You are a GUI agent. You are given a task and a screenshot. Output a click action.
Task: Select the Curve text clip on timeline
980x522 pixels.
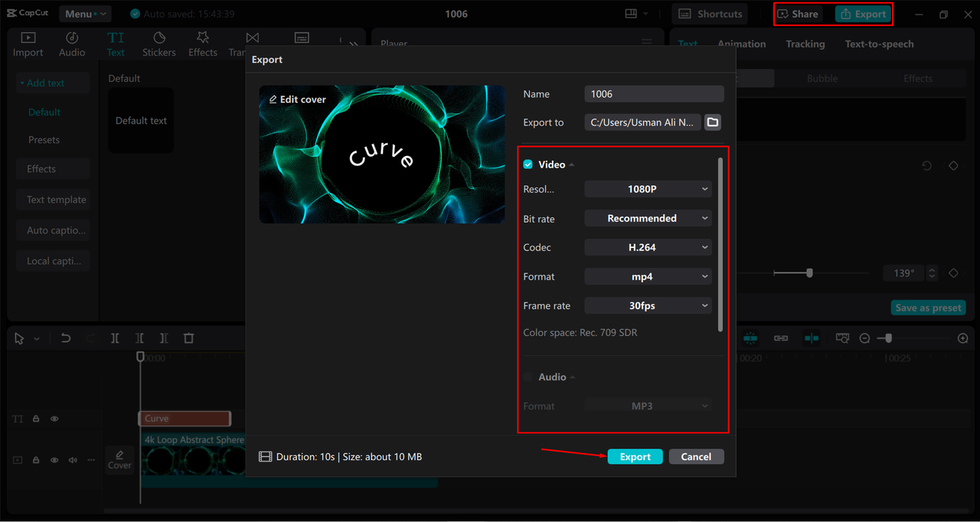tap(185, 419)
